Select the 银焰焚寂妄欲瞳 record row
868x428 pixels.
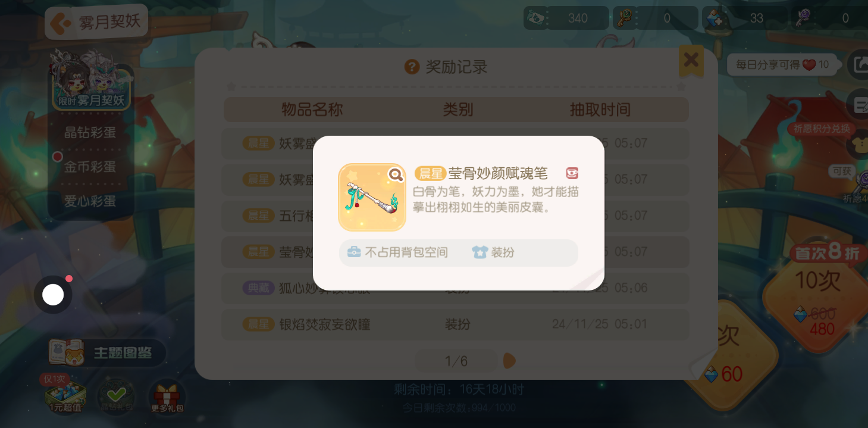pyautogui.click(x=456, y=324)
